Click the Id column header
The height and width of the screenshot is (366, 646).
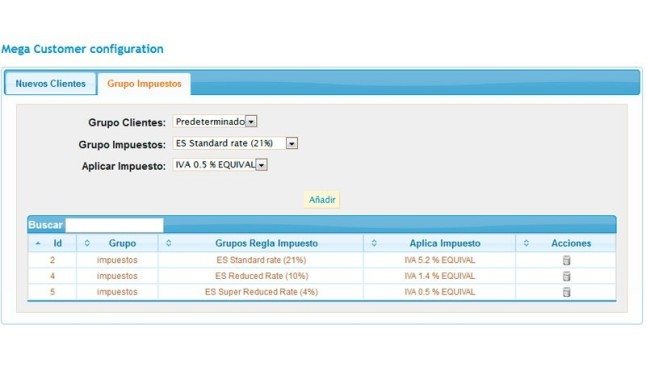52,243
